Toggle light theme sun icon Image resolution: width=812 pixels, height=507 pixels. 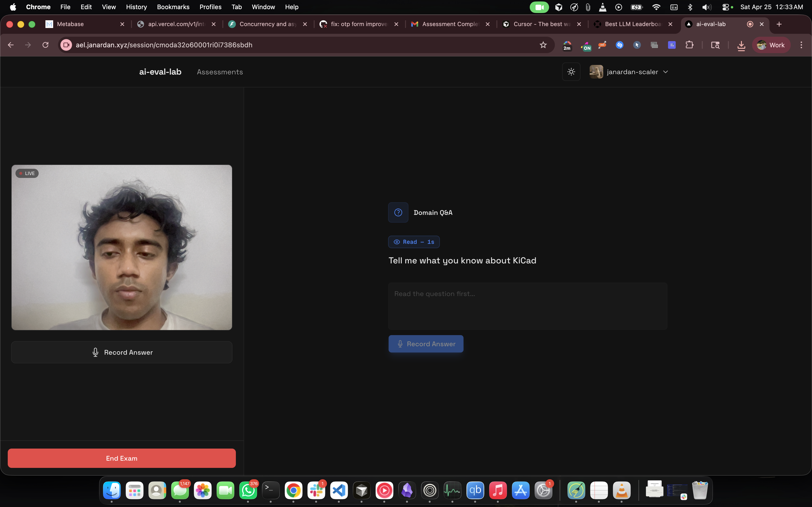click(571, 72)
